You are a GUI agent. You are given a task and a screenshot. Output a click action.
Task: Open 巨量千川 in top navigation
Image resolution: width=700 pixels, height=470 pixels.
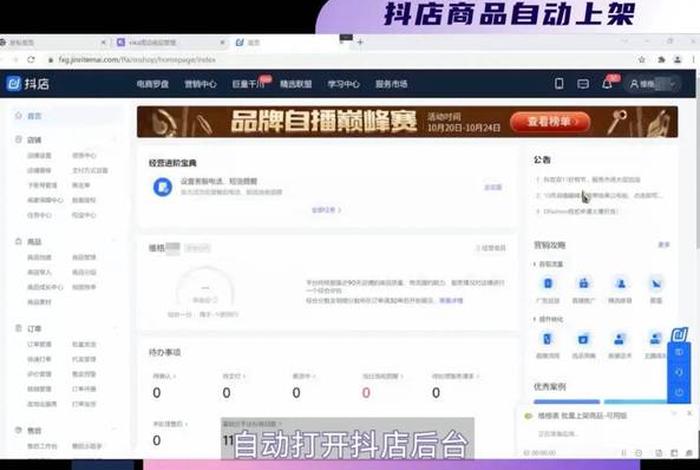tap(248, 84)
